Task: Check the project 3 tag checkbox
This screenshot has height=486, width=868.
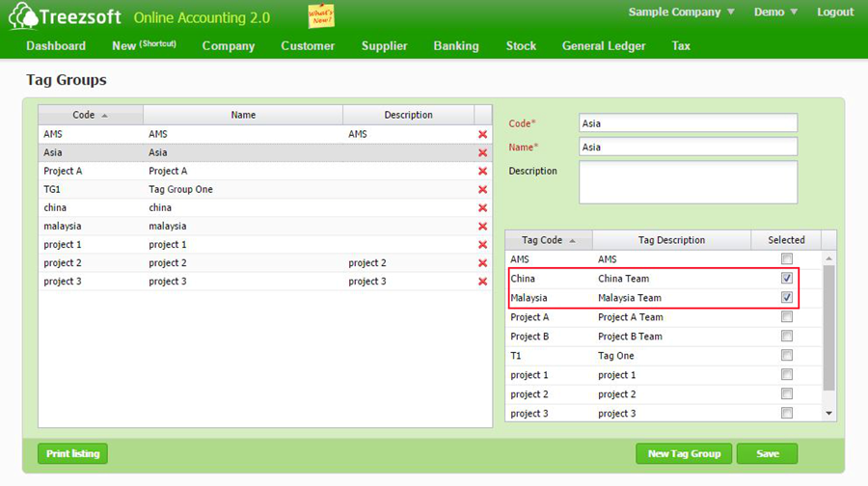Action: (x=787, y=413)
